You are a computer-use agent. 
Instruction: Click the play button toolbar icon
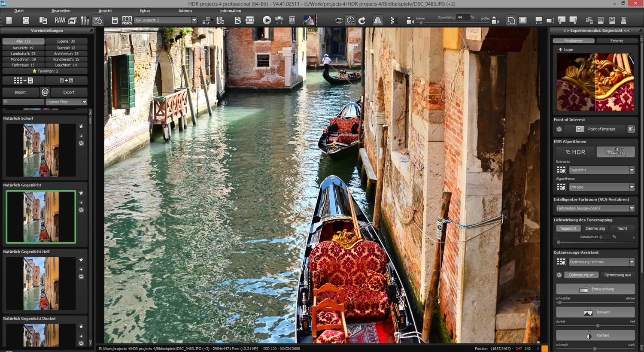click(267, 20)
